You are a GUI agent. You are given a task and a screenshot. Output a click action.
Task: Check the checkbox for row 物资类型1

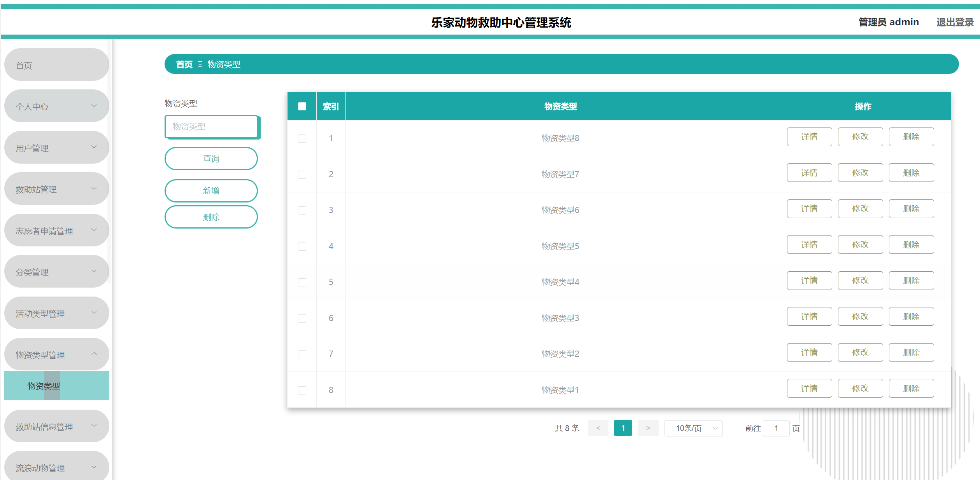(302, 390)
